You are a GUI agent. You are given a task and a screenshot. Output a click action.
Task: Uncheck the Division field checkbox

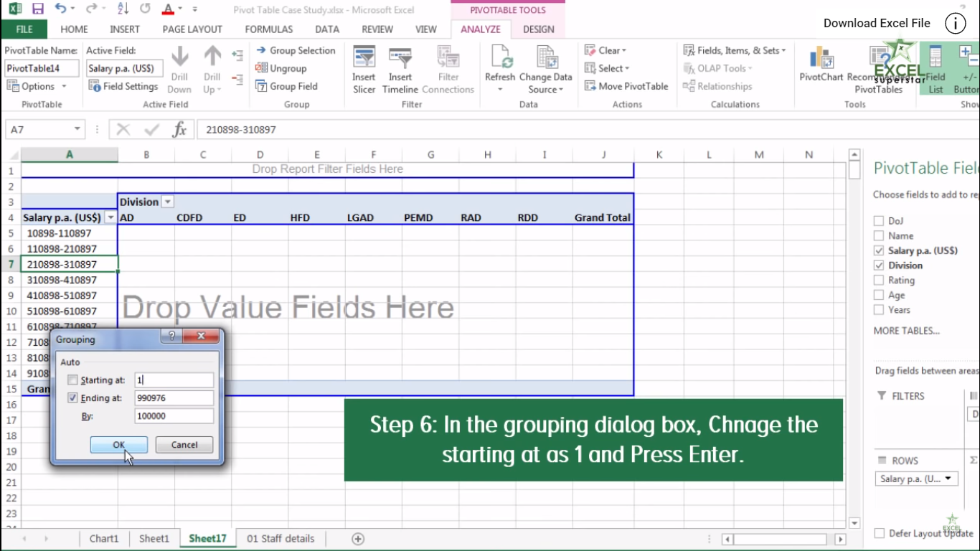(x=879, y=265)
